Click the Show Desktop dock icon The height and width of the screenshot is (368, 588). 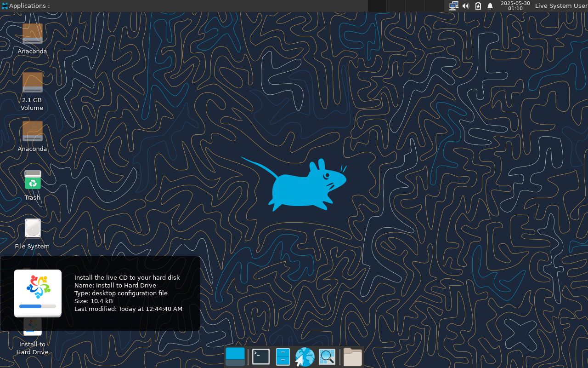click(x=235, y=357)
